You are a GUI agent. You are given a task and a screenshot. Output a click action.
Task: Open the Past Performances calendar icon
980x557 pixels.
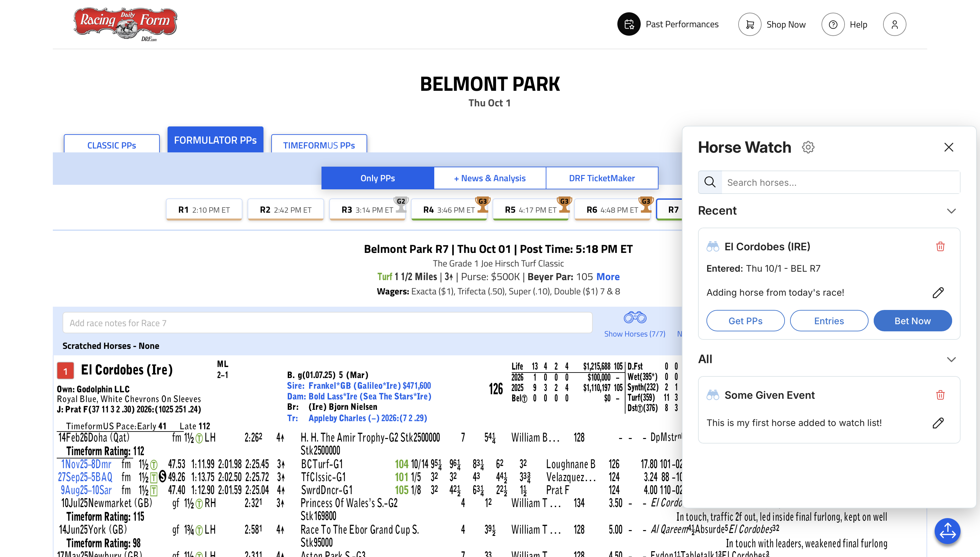[x=629, y=24]
